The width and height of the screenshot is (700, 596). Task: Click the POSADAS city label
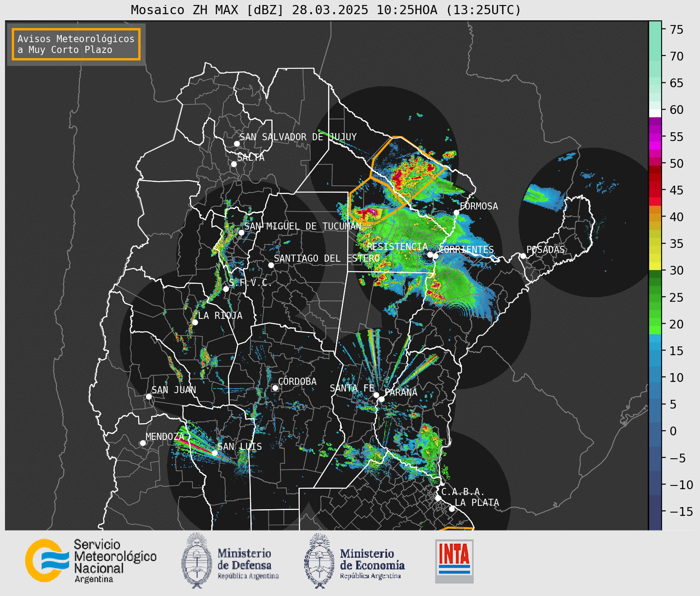[x=546, y=250]
